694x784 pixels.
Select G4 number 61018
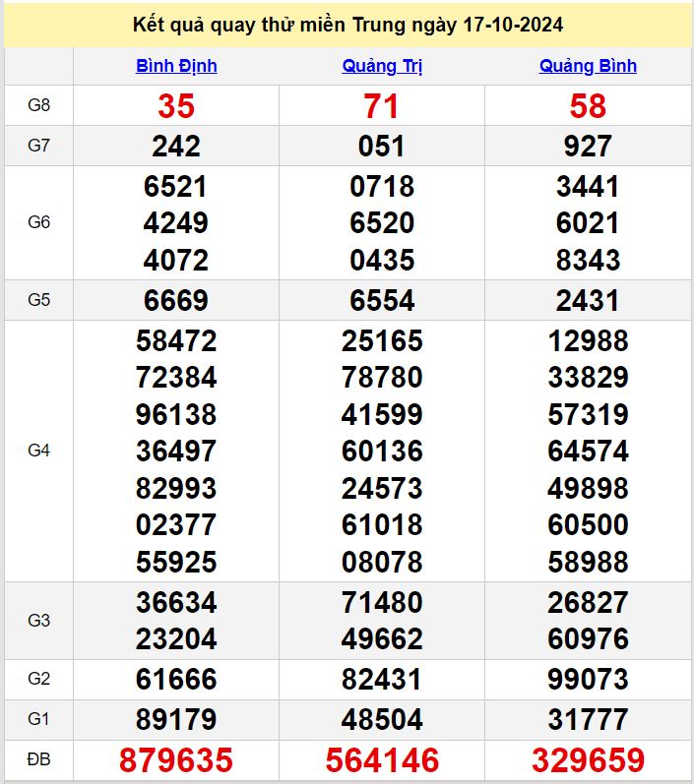382,524
